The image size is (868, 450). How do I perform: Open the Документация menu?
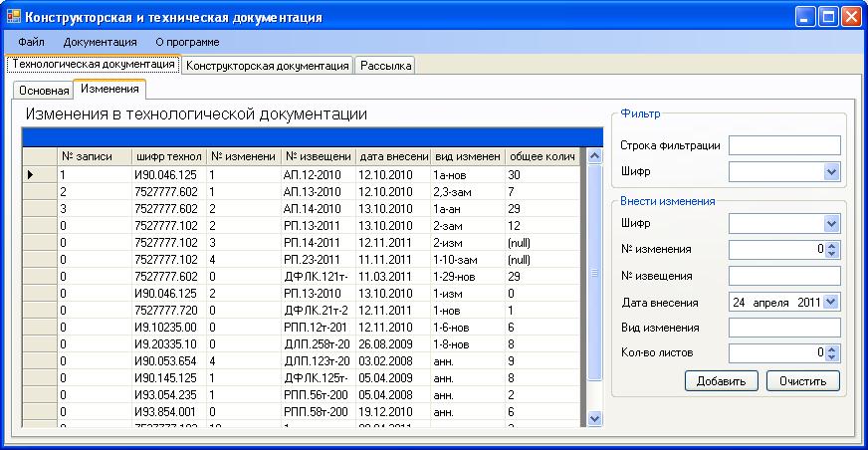[100, 42]
